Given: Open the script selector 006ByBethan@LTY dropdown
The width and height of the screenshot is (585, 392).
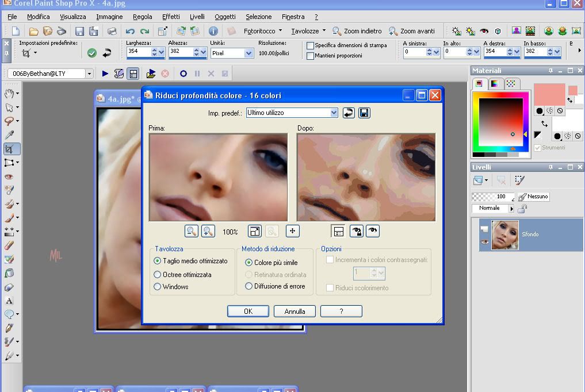Looking at the screenshot, I should tap(89, 74).
